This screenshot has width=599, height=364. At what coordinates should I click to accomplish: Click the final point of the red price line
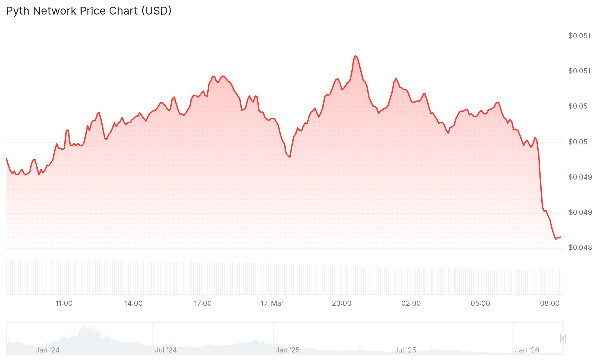pyautogui.click(x=560, y=237)
